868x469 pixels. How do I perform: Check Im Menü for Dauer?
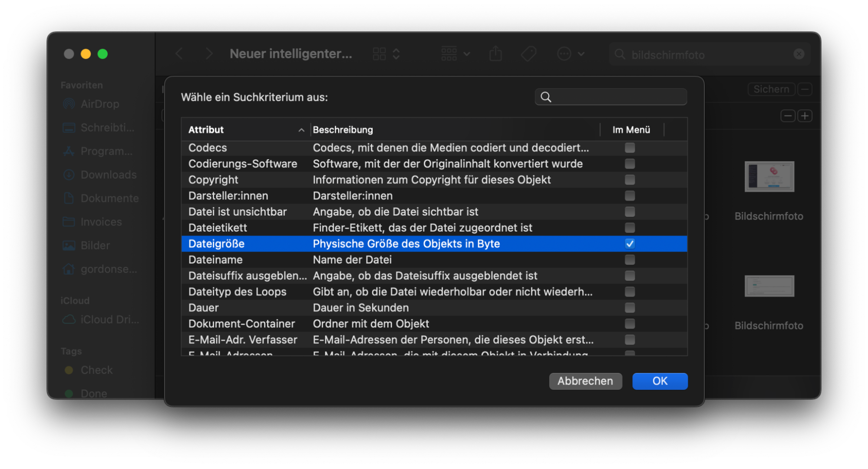click(630, 307)
